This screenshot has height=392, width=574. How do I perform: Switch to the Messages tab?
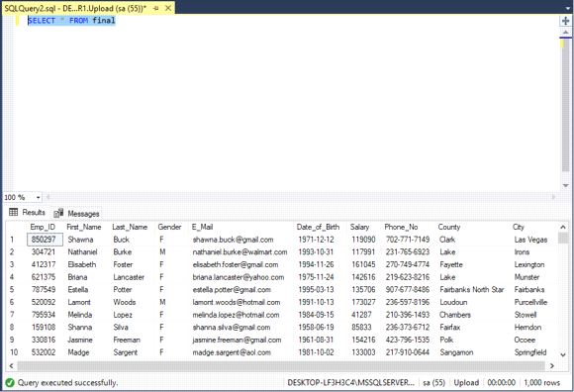pos(77,214)
